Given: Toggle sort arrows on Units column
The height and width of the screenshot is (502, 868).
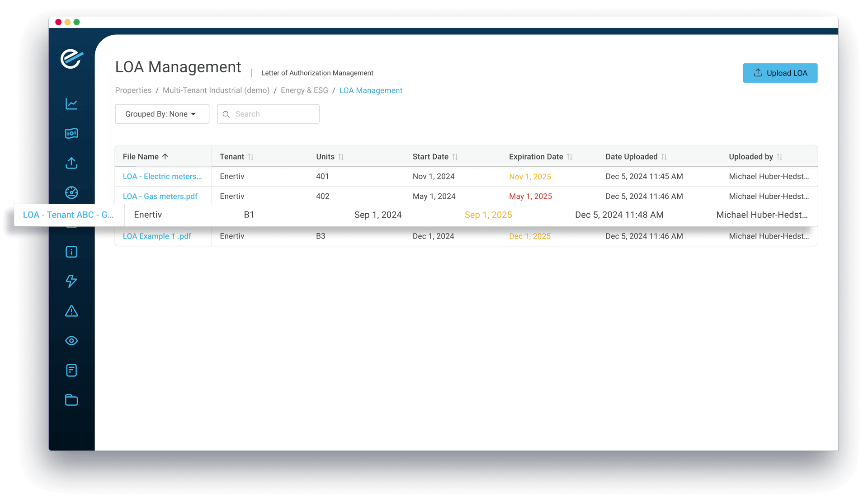Looking at the screenshot, I should (x=341, y=157).
